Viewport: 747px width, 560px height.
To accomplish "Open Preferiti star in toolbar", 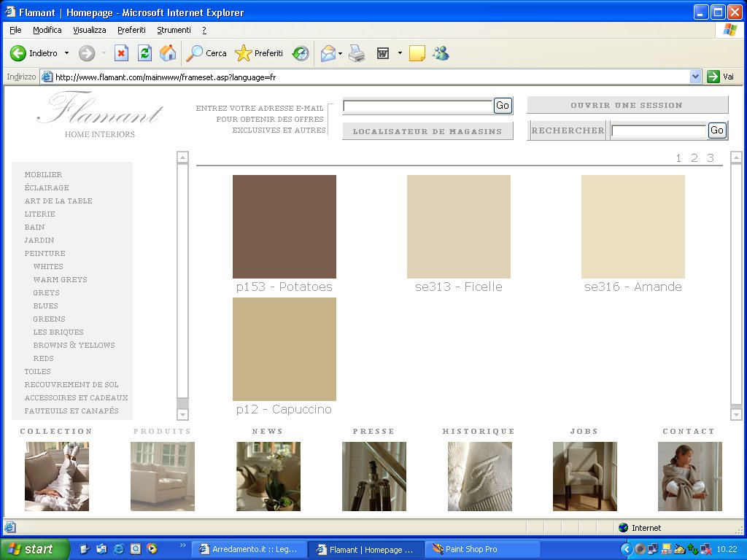I will (259, 53).
